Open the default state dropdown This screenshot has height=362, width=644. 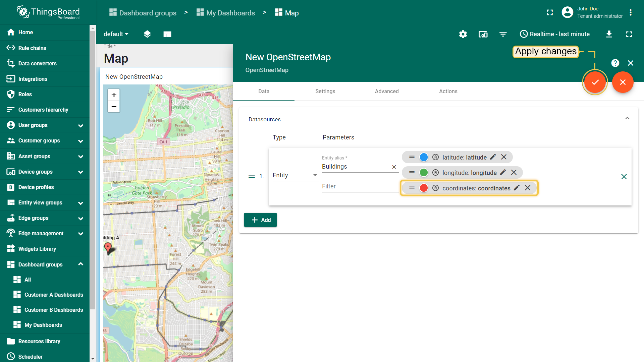[116, 34]
